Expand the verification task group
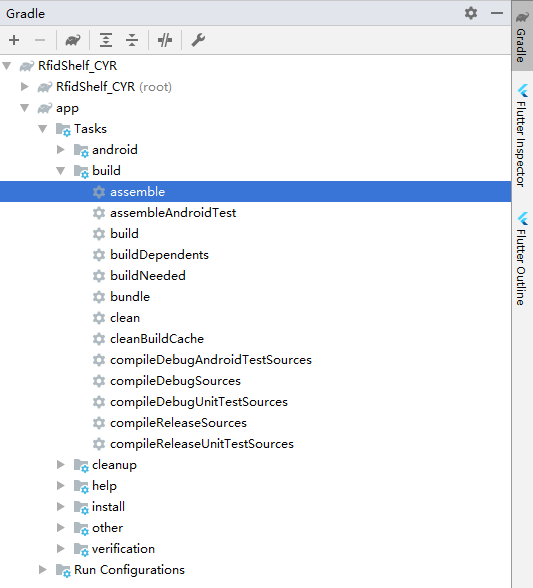Screen dimensions: 533x588 tap(61, 549)
